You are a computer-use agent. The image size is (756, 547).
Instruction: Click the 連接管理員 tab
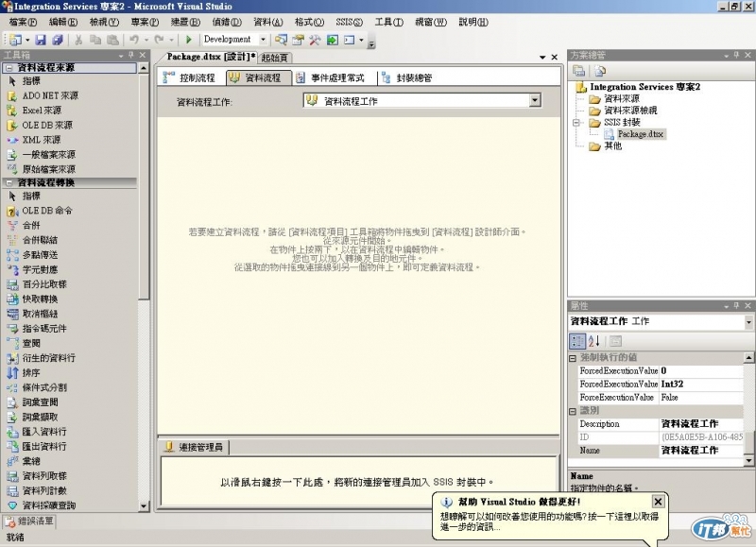[195, 447]
